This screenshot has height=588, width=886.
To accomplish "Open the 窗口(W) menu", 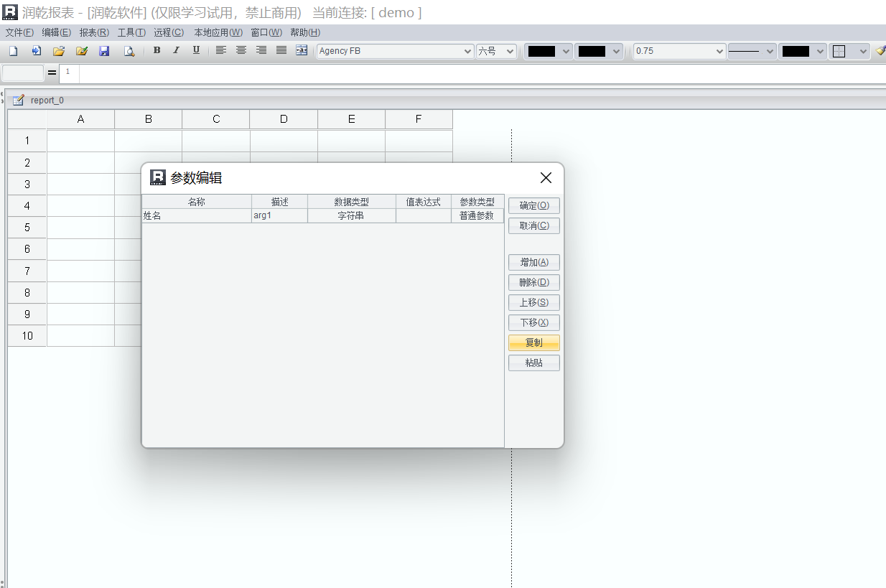I will (266, 32).
